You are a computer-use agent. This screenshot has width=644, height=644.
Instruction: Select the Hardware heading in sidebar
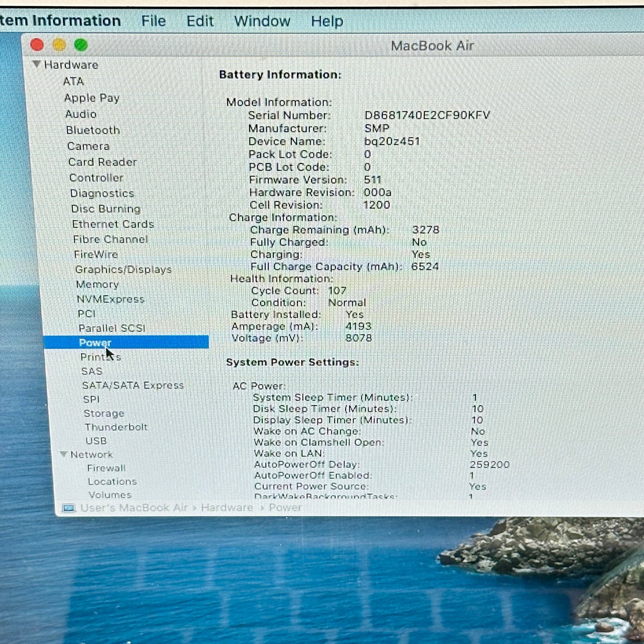click(71, 65)
